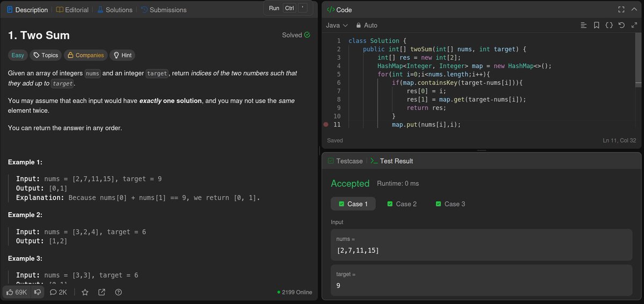This screenshot has width=644, height=304.
Task: Like the problem with thumbs up 69K
Action: (x=17, y=292)
